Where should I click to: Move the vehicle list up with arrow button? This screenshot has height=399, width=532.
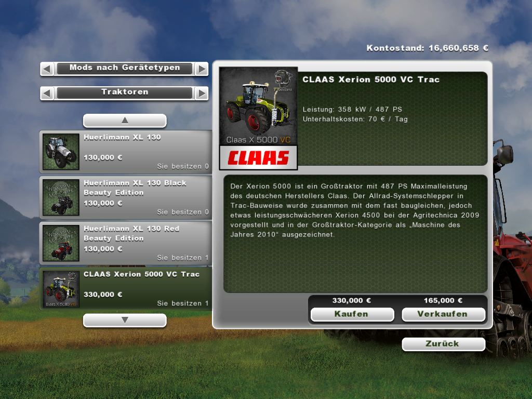[x=125, y=121]
